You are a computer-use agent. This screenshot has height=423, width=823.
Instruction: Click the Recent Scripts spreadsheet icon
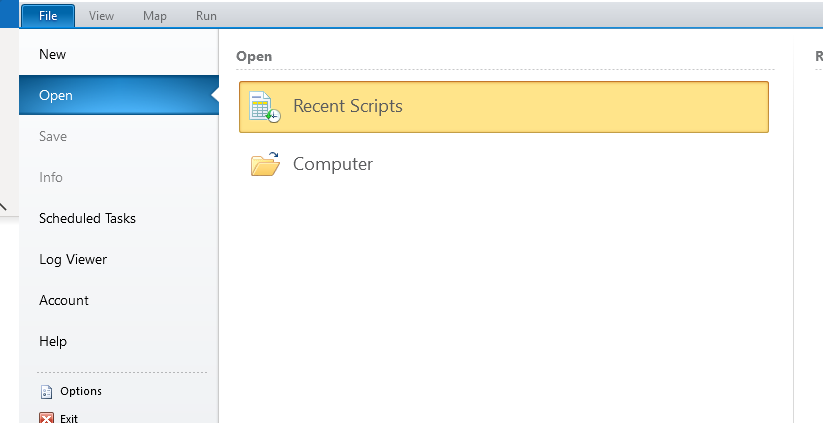click(x=265, y=107)
